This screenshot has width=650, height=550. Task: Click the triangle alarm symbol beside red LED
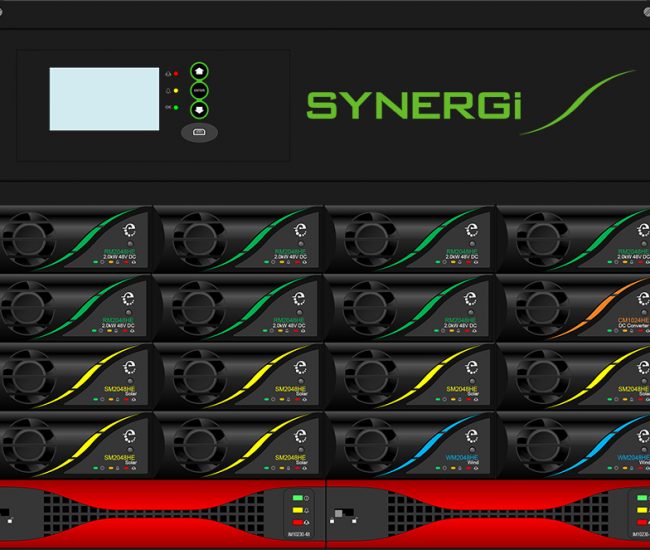(x=168, y=74)
